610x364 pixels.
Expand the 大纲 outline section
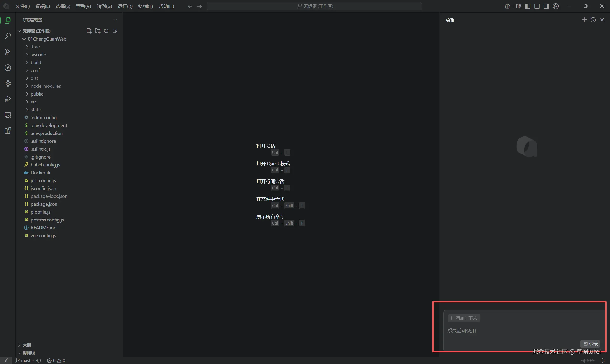26,345
